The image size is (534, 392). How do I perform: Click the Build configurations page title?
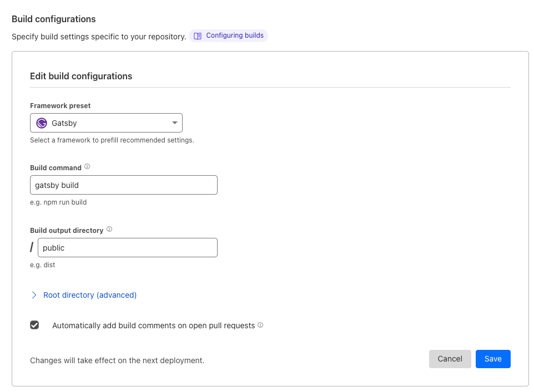54,19
